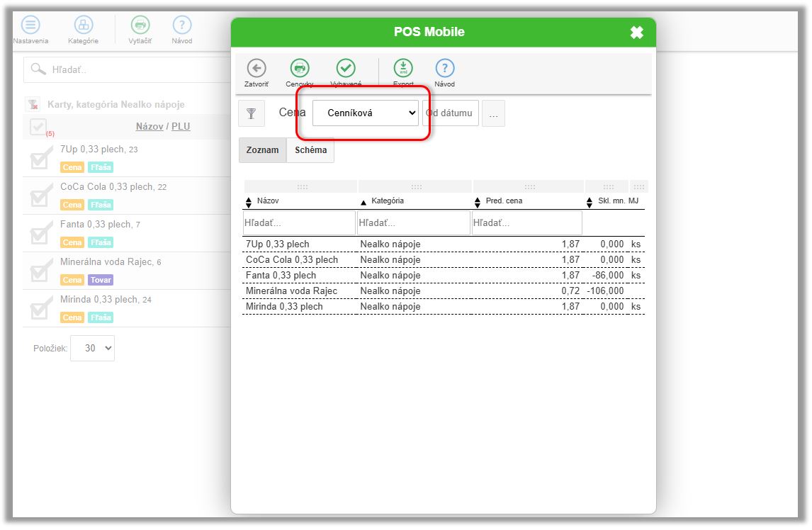Toggle checkbox for 7Up 0,33 plech
Screen dimensions: 812x530
point(39,158)
